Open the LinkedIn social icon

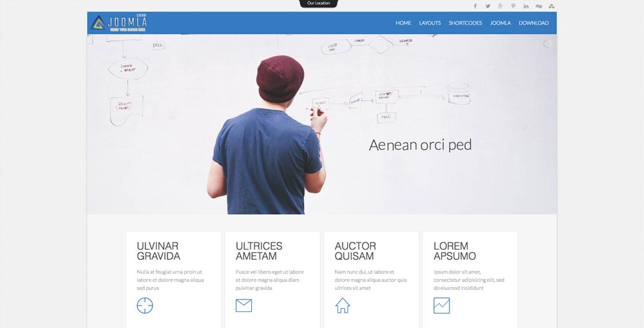pos(526,6)
